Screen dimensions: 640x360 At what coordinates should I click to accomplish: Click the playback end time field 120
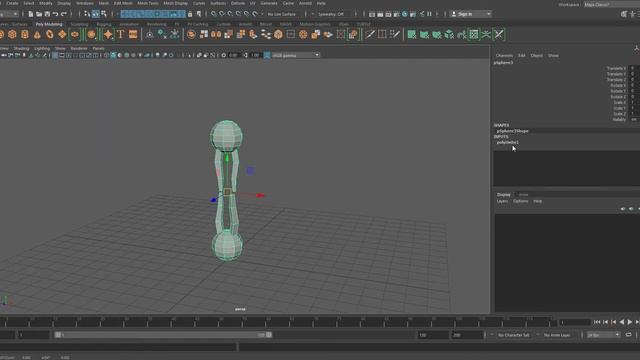[x=433, y=335]
